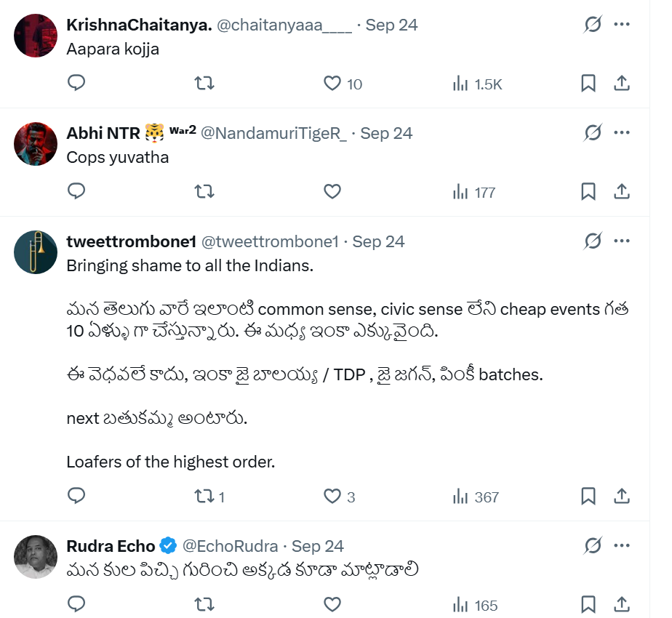Bookmark tweettrombone1's tweet
672x618 pixels.
(588, 497)
